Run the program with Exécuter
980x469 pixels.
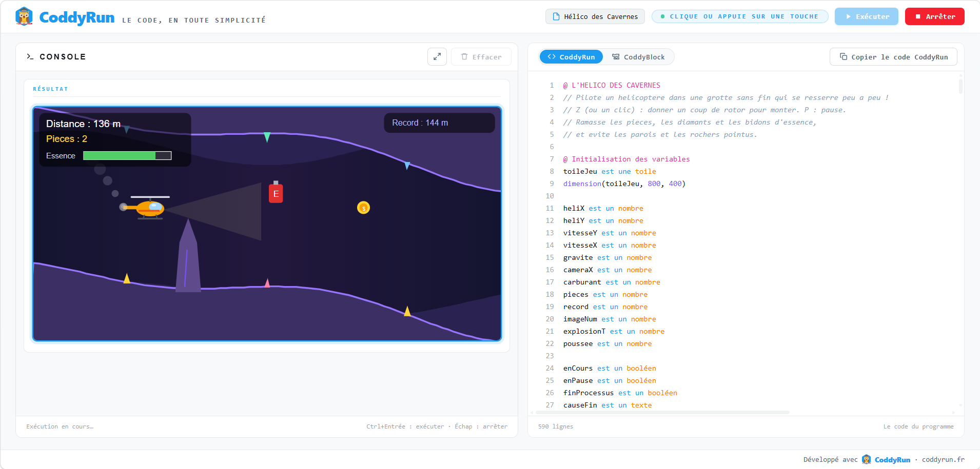pos(867,16)
